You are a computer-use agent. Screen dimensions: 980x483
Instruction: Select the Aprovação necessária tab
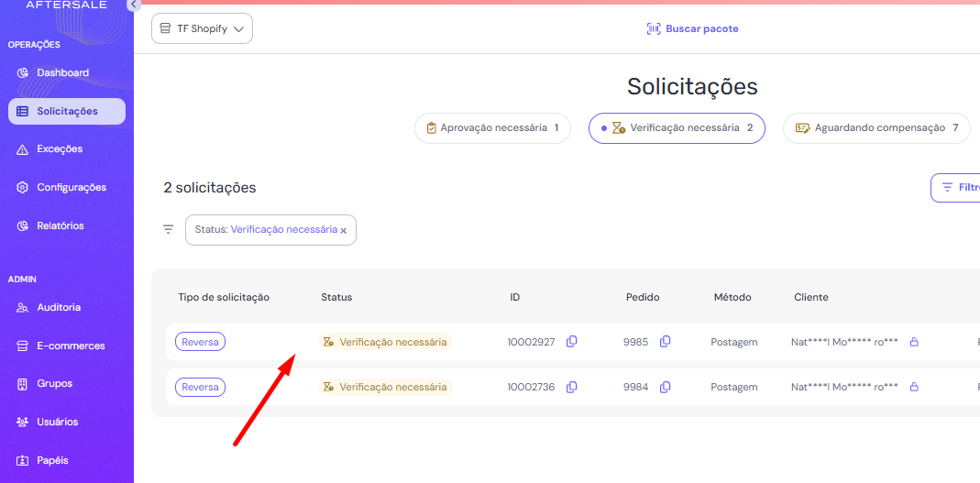point(492,128)
